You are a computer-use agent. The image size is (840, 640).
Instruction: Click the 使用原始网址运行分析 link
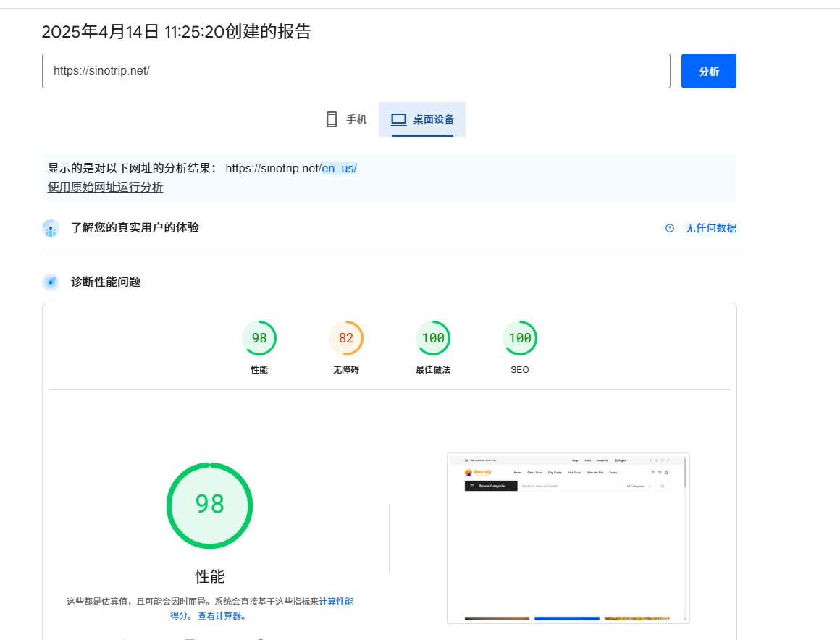(105, 186)
